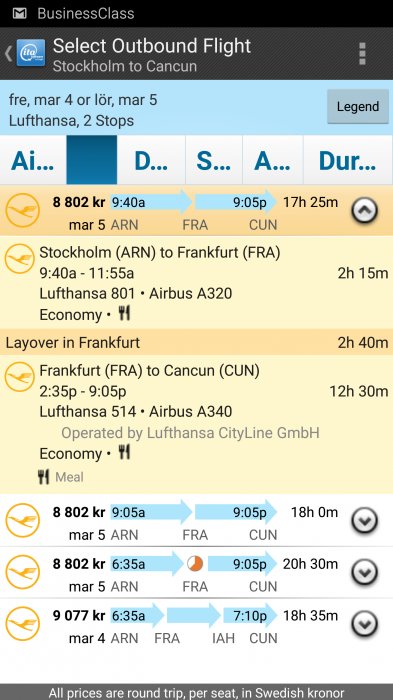Expand the 20h 30m flight details
This screenshot has width=393, height=700.
(365, 571)
